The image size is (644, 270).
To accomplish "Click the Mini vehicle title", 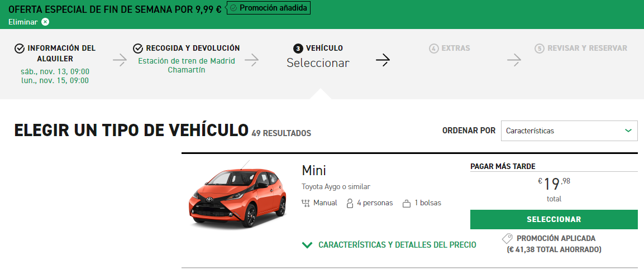I will click(x=314, y=170).
